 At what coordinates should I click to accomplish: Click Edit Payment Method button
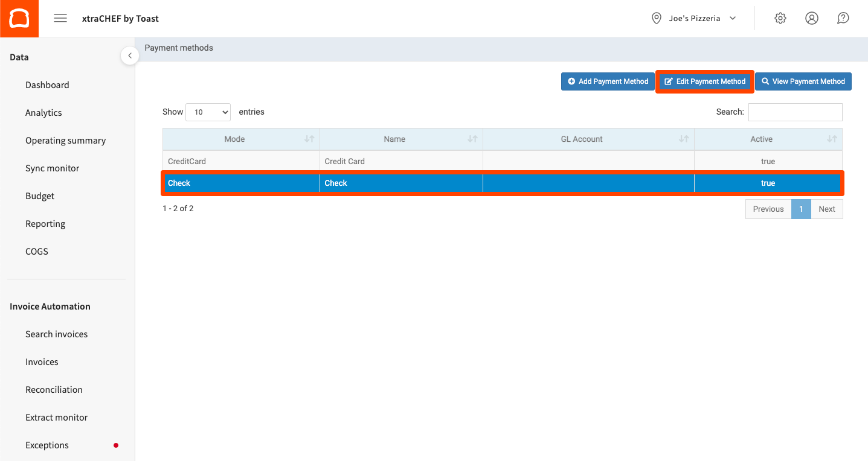click(x=705, y=81)
